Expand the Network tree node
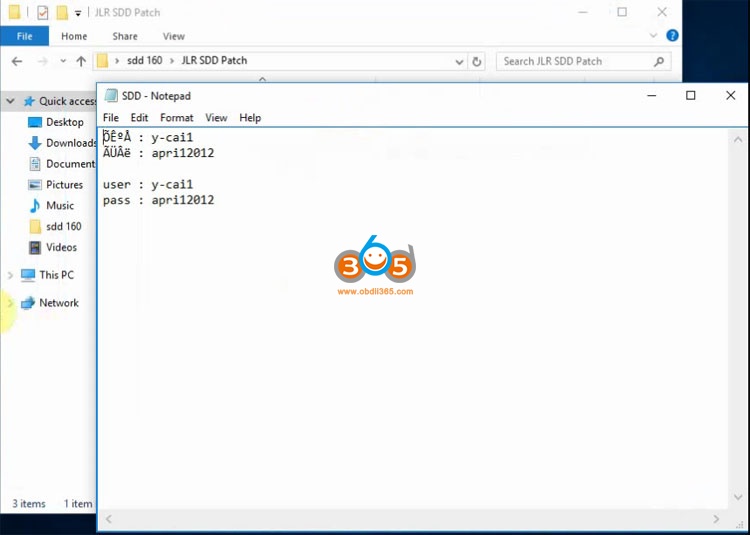Screen dimensions: 750x535 (x=10, y=303)
